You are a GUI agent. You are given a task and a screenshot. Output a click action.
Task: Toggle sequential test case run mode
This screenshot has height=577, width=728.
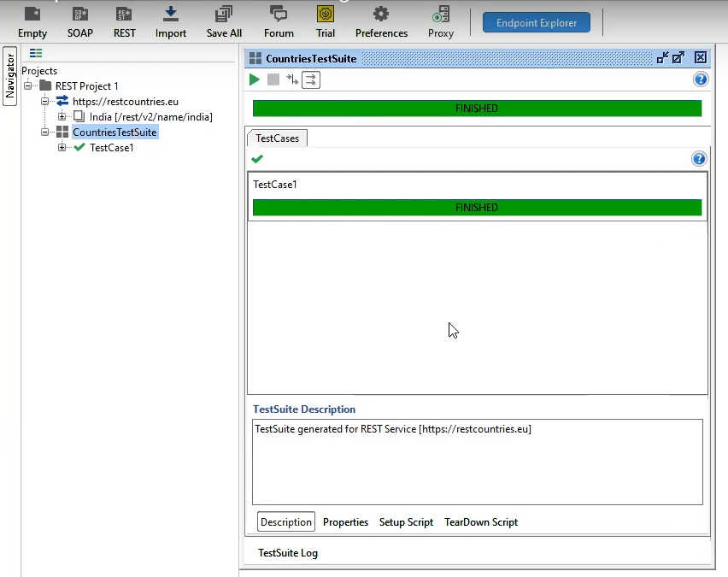tap(292, 79)
